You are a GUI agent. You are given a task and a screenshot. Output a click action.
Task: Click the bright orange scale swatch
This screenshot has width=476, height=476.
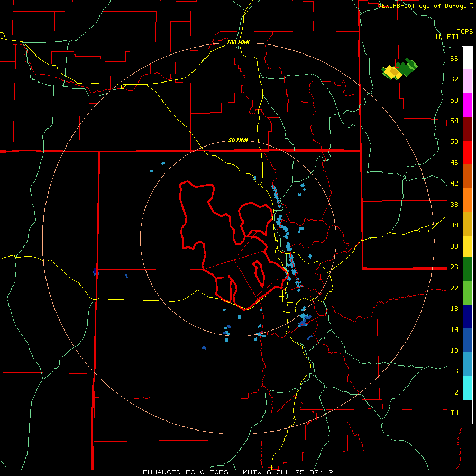[467, 200]
